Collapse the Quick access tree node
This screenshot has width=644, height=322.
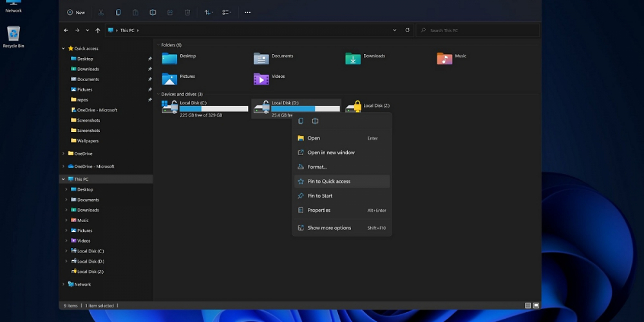63,48
